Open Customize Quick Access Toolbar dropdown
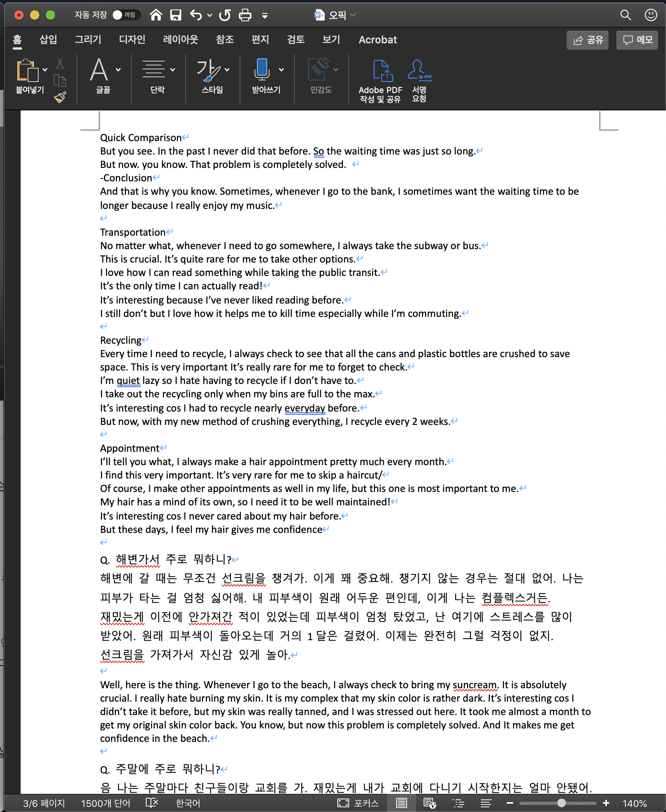This screenshot has width=666, height=812. 265,15
